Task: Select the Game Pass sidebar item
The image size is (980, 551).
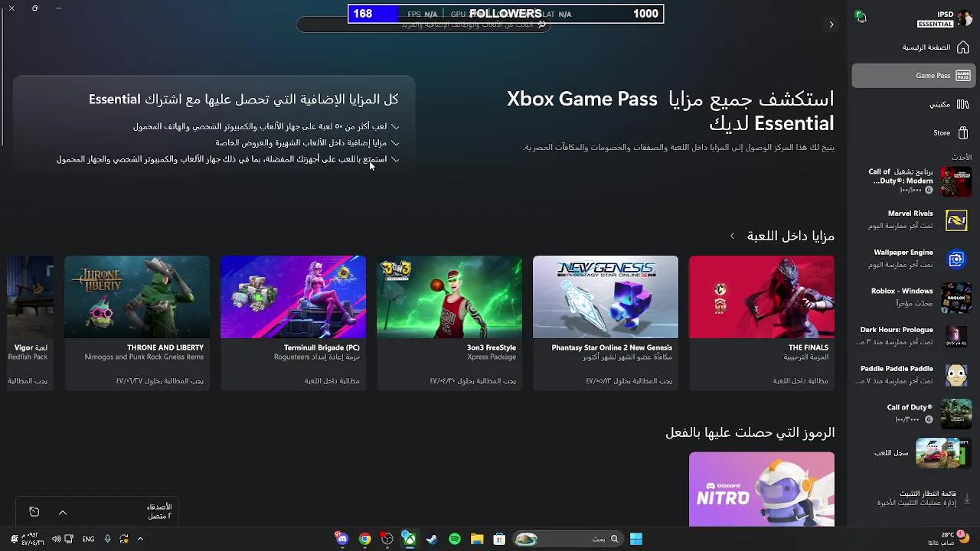Action: click(914, 76)
